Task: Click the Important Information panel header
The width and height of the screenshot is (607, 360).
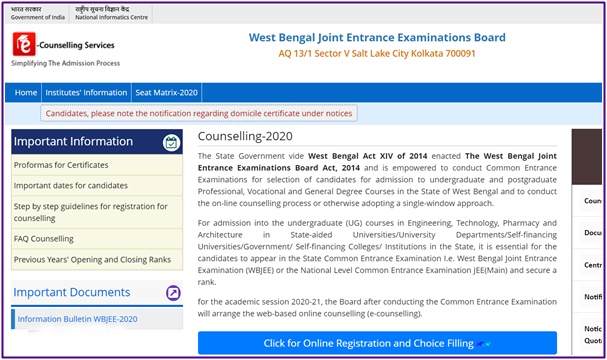Action: click(x=97, y=142)
